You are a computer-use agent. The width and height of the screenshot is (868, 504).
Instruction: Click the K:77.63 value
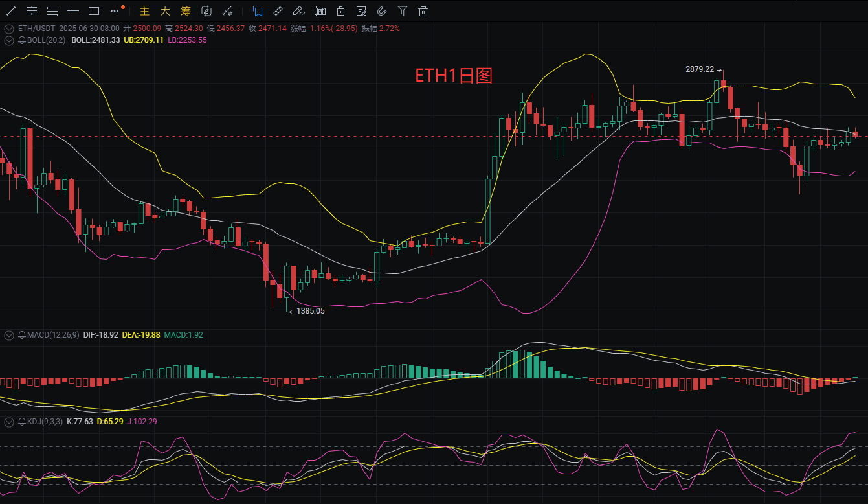[x=80, y=422]
